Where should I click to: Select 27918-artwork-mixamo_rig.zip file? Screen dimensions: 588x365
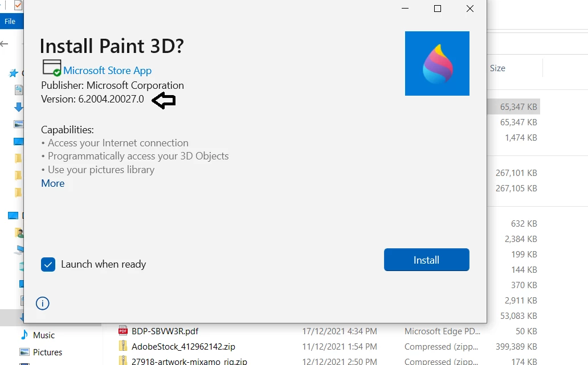(x=189, y=362)
